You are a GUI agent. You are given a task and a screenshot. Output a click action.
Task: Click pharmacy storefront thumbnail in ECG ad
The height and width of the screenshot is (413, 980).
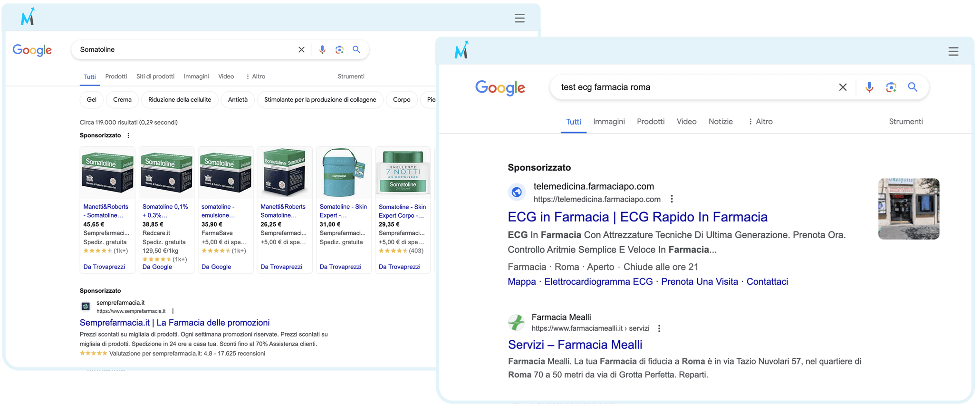tap(909, 209)
